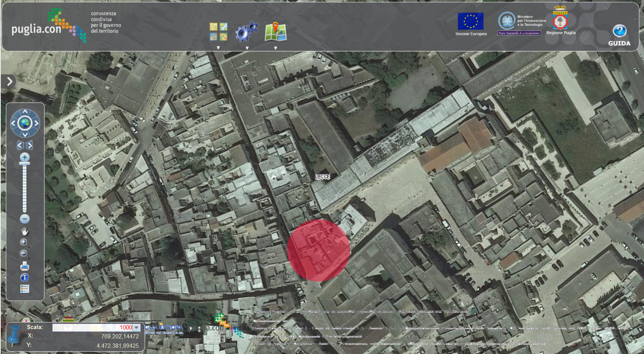Expand the basemap gallery dropdown

pyautogui.click(x=218, y=48)
